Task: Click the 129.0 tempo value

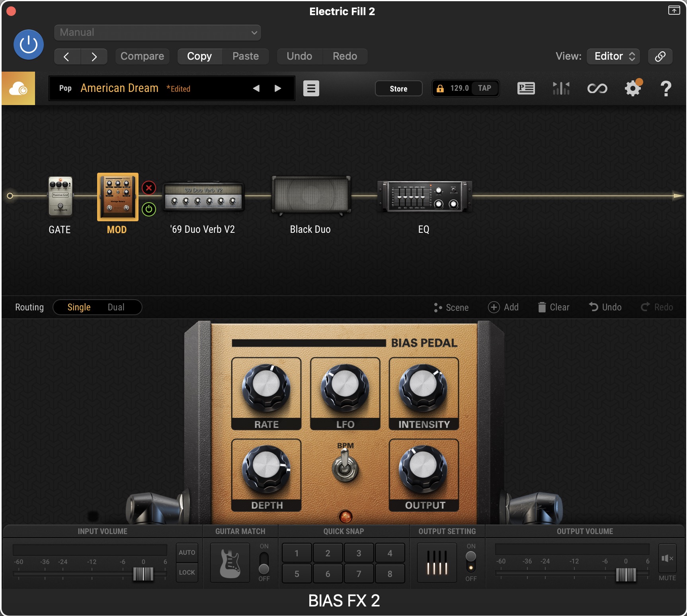Action: click(x=459, y=88)
